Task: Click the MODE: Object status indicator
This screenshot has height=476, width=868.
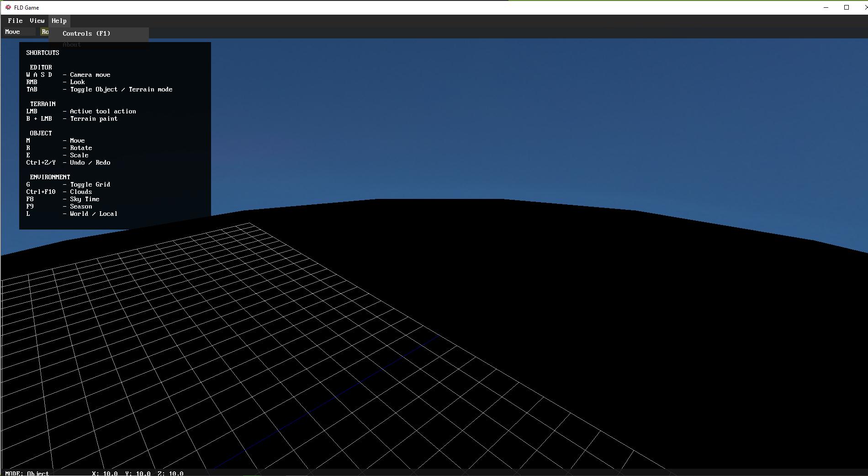Action: tap(27, 473)
